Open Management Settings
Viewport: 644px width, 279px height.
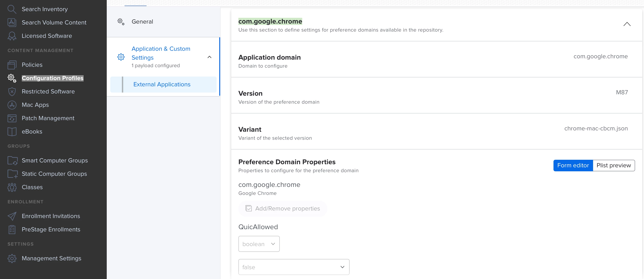tap(52, 258)
